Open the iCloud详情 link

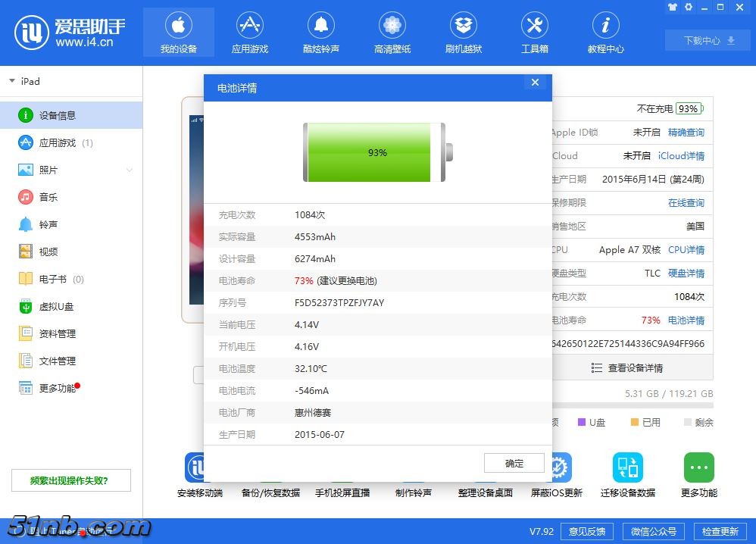click(x=681, y=156)
